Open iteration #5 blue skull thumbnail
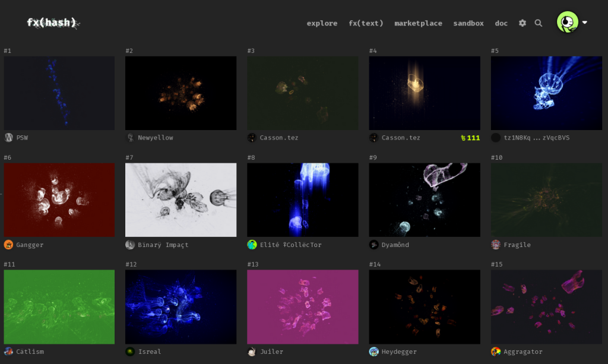Image resolution: width=608 pixels, height=364 pixels. (x=546, y=93)
